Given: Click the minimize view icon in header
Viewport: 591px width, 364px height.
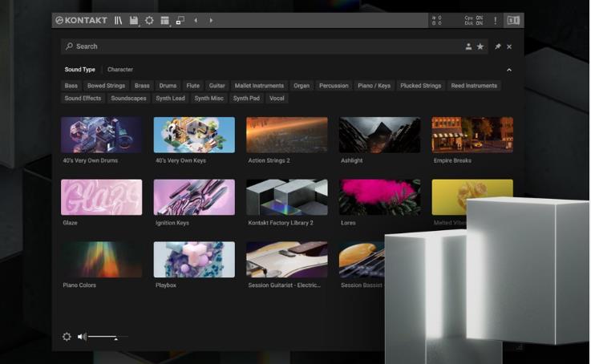Looking at the screenshot, I should coord(180,20).
